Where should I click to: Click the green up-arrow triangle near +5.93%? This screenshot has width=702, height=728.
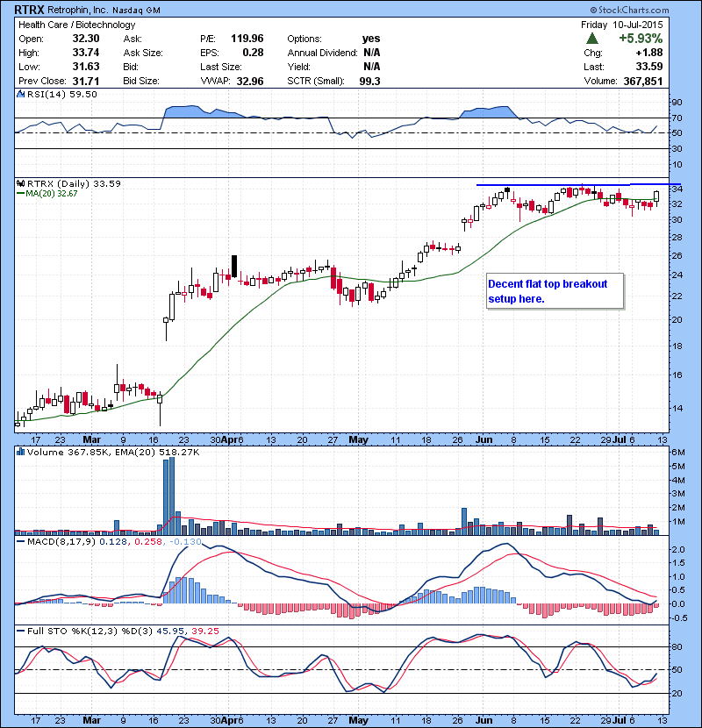tap(592, 39)
